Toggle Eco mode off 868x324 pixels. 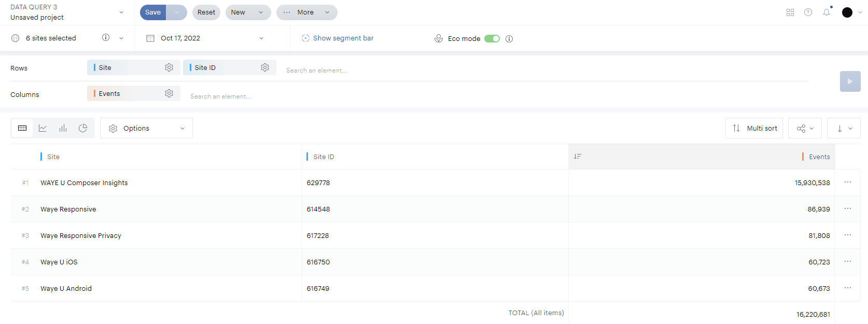492,38
